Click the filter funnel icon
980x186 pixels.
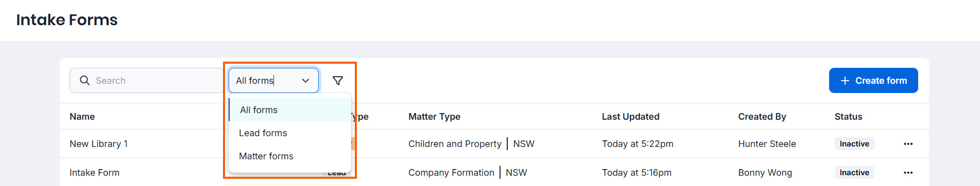point(338,81)
